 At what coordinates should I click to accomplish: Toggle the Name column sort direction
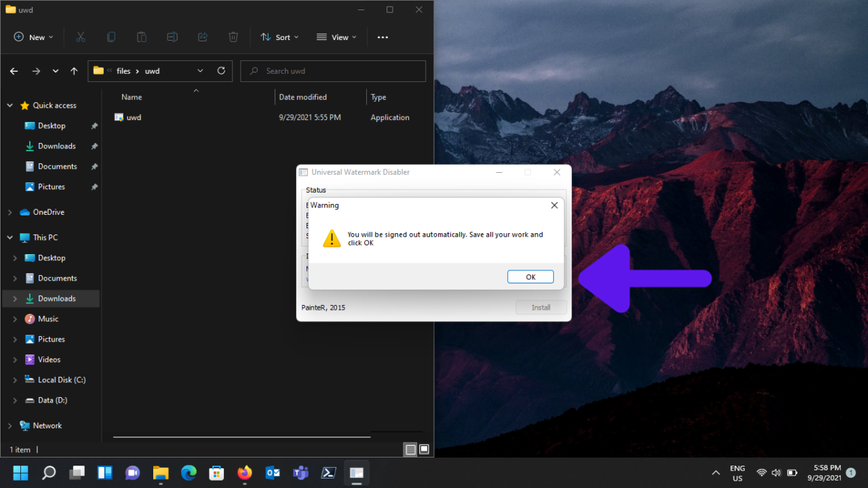[x=131, y=96]
